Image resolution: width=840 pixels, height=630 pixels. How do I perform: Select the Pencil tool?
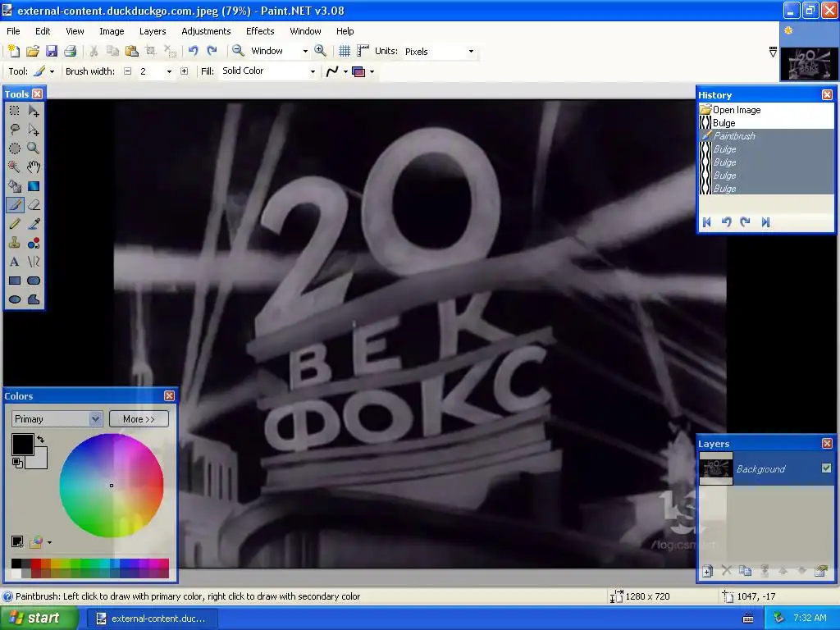(x=15, y=224)
